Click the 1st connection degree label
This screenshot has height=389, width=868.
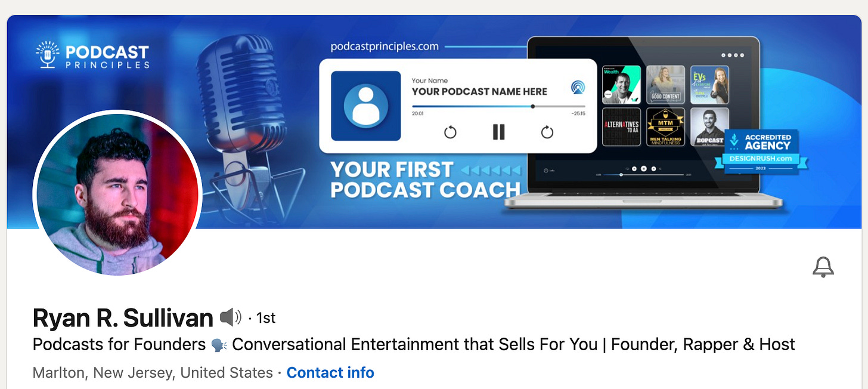click(x=266, y=318)
